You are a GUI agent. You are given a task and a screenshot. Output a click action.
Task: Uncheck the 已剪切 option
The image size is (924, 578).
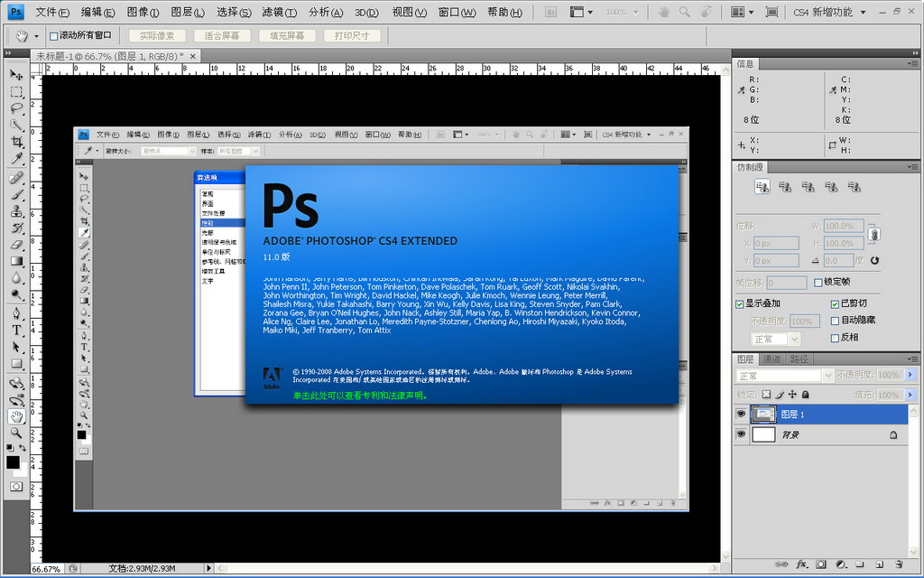click(x=835, y=303)
